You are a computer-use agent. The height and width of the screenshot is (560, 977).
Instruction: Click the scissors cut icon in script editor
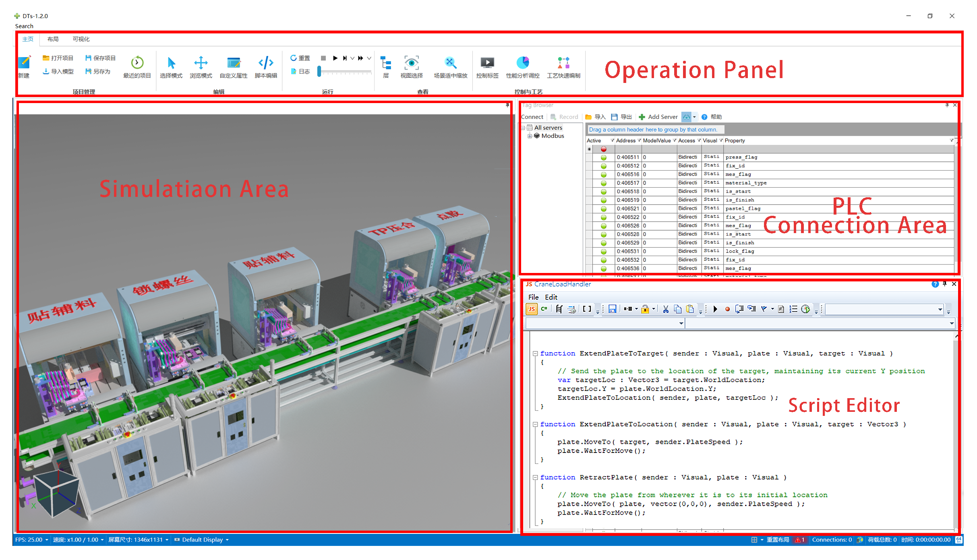(665, 309)
